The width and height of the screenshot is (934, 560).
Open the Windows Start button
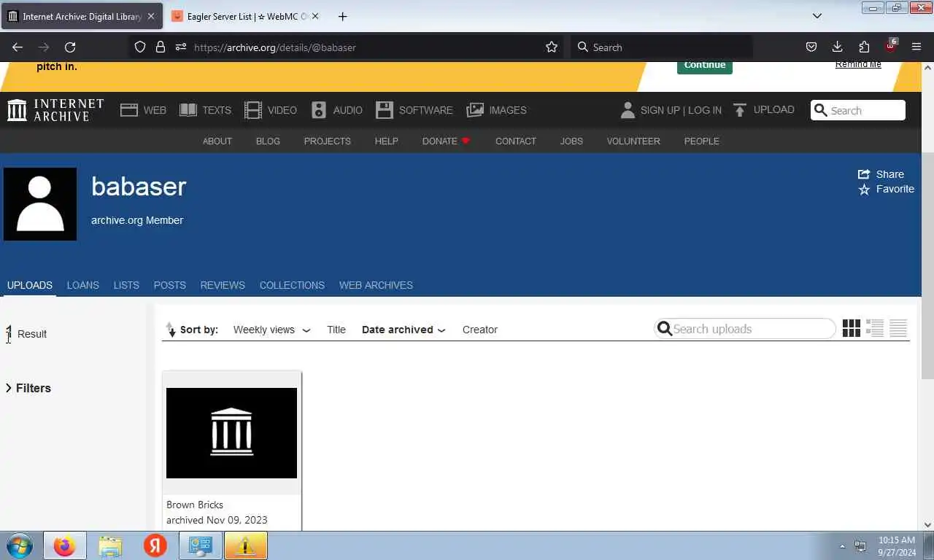20,545
